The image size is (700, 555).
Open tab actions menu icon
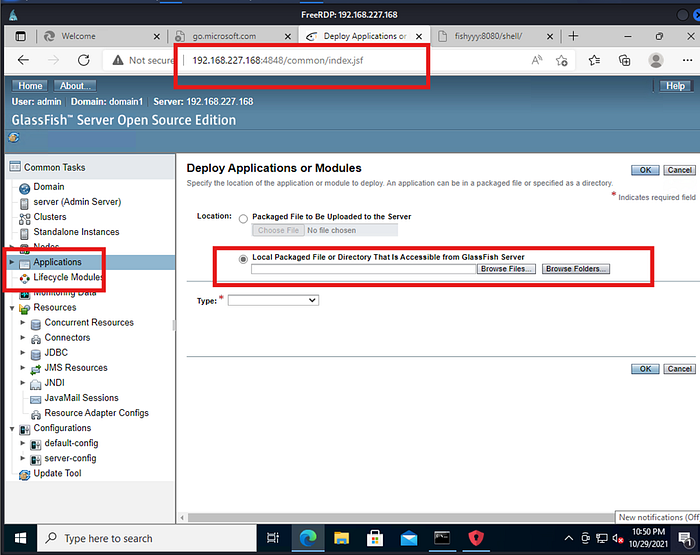[21, 36]
